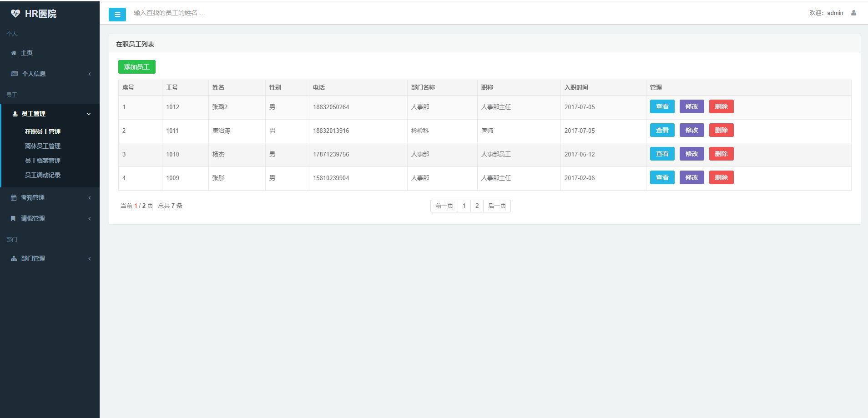The image size is (868, 418).
Task: Delete employee 唐治涛 with 删除 button
Action: pyautogui.click(x=722, y=130)
